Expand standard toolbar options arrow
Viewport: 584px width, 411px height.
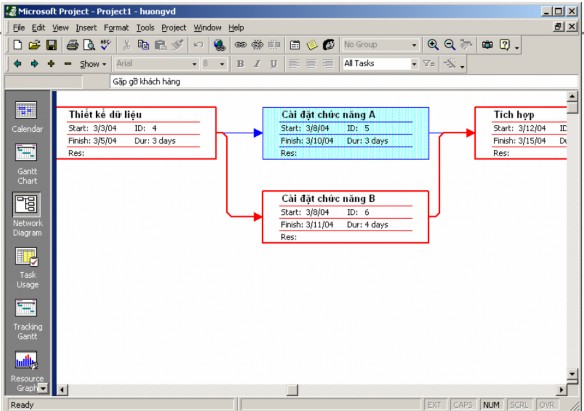(517, 47)
